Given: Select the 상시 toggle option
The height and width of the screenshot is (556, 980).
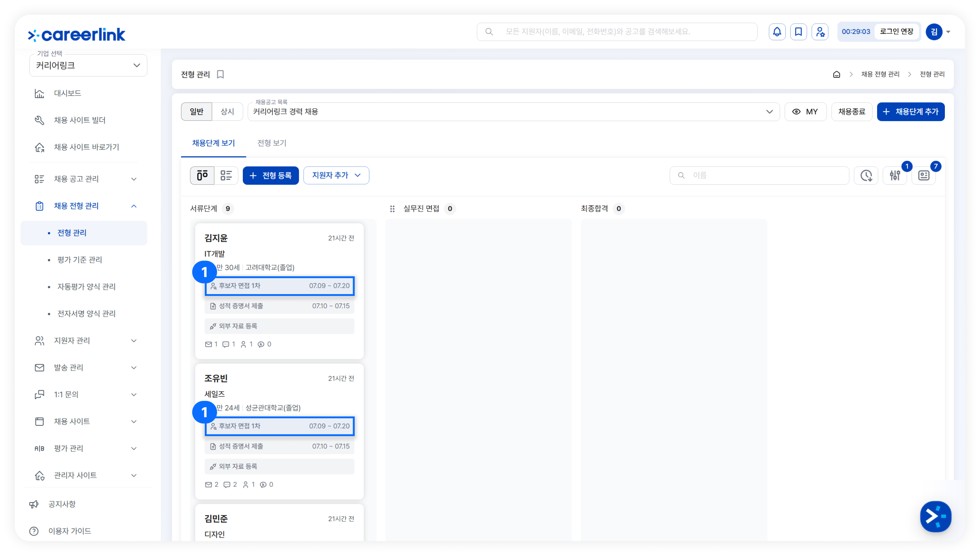Looking at the screenshot, I should 227,111.
